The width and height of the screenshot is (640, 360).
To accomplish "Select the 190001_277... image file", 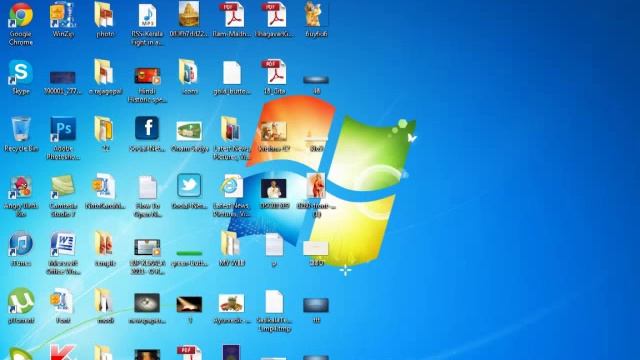I will click(x=62, y=77).
